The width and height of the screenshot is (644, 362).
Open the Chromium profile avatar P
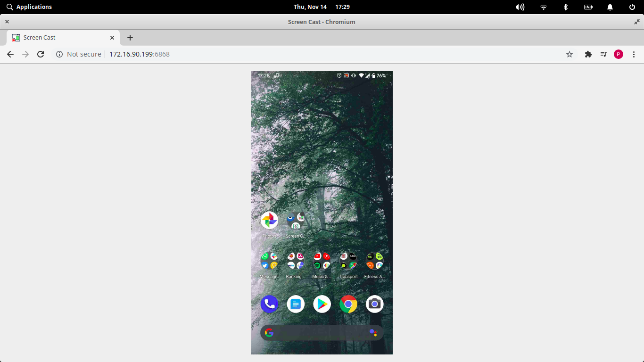coord(619,54)
